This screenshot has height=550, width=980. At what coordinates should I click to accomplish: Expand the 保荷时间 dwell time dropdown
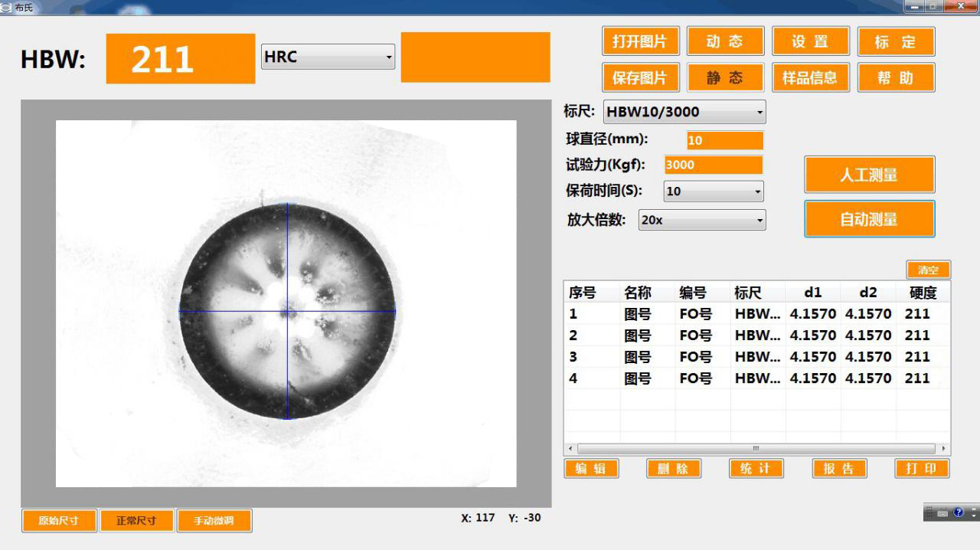(x=714, y=192)
